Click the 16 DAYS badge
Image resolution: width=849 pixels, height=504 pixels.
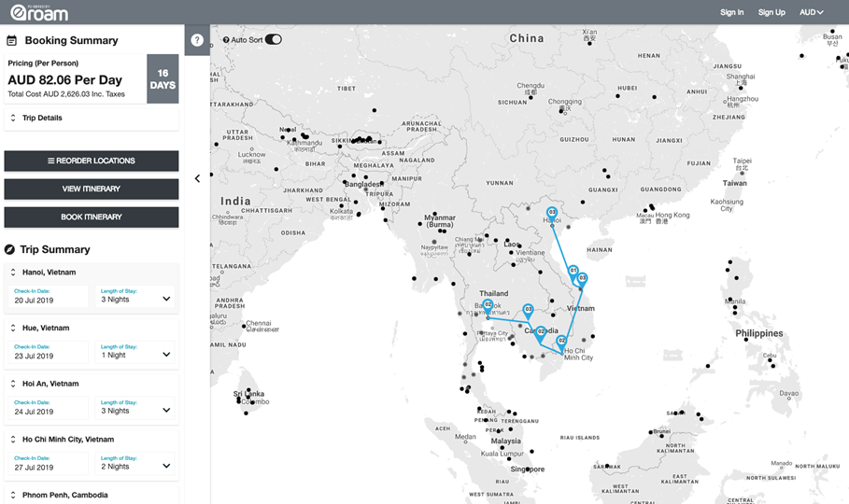tap(163, 79)
